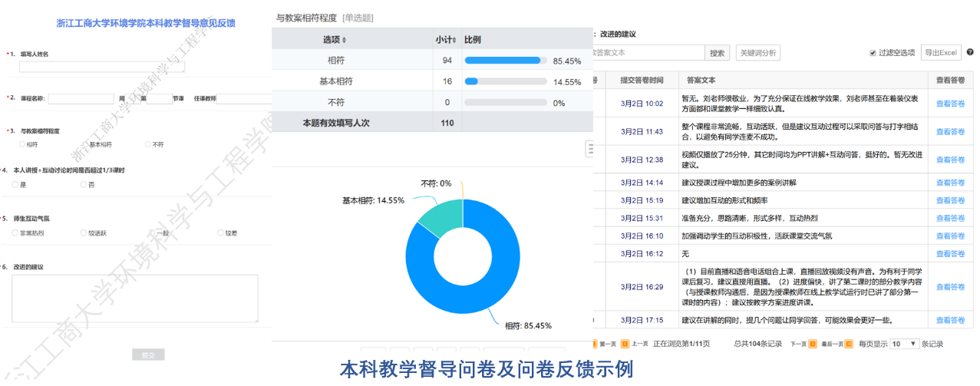This screenshot has height=386, width=980.
Task: Click the 提交答卷时间 column header
Action: pos(642,80)
